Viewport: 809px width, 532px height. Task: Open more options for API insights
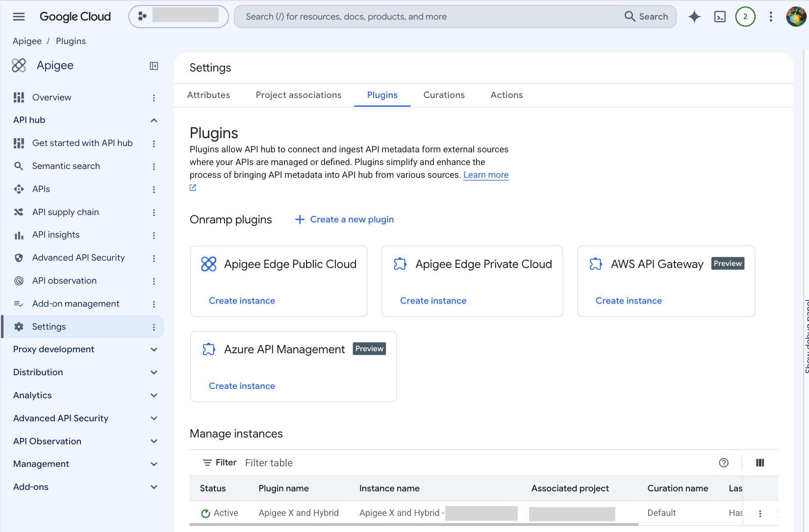[154, 236]
